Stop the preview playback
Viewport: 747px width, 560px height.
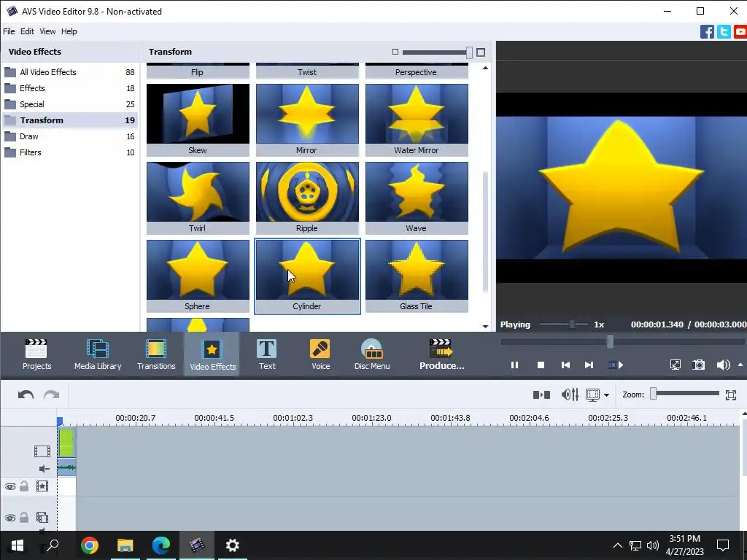(541, 365)
